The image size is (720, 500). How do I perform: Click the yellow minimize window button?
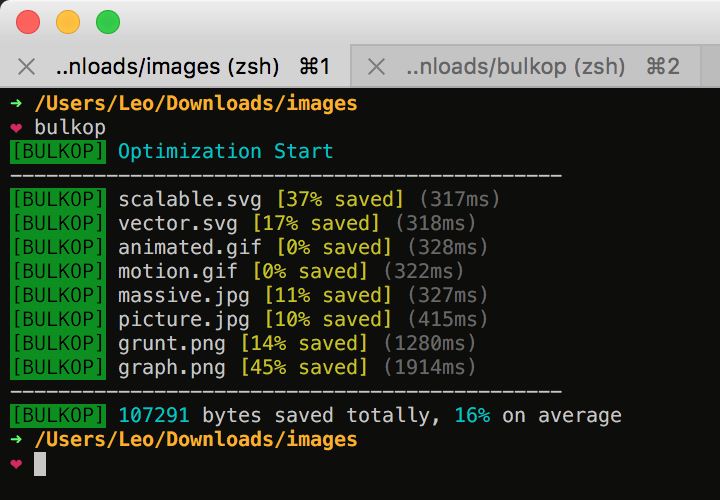coord(68,22)
